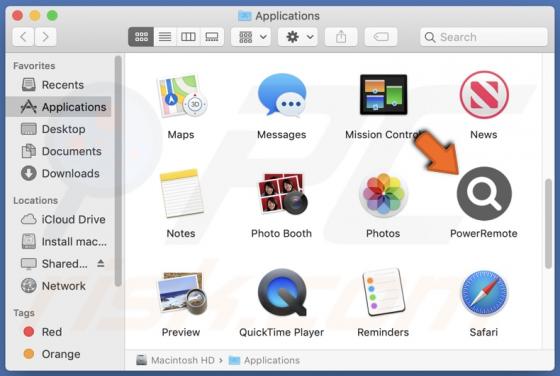Image resolution: width=560 pixels, height=376 pixels.
Task: Click the Edit Tags toolbar button
Action: tap(381, 37)
